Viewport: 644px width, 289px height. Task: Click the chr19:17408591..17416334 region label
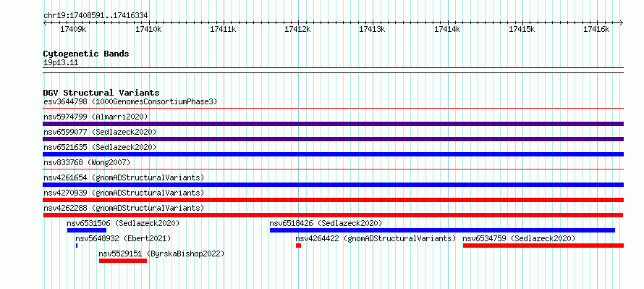(x=96, y=16)
